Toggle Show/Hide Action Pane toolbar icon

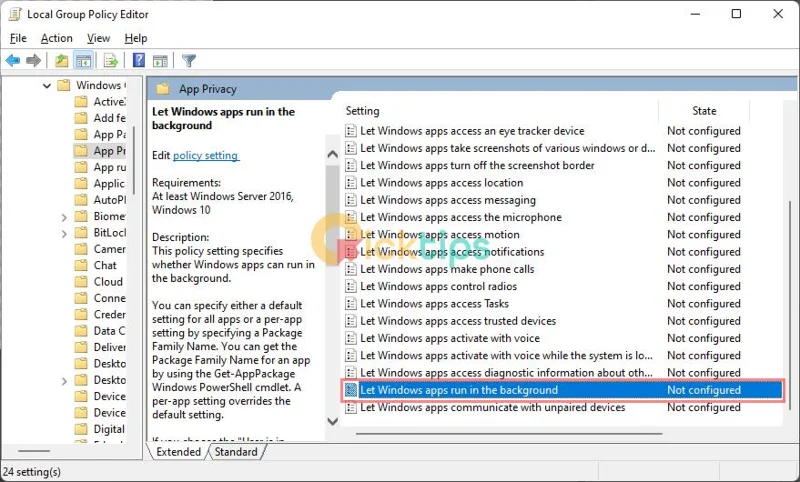160,61
